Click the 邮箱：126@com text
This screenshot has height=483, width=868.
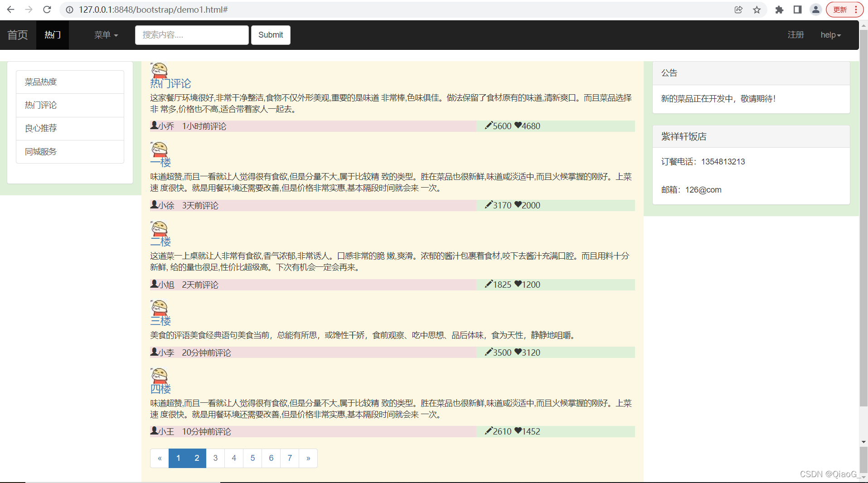click(x=691, y=190)
